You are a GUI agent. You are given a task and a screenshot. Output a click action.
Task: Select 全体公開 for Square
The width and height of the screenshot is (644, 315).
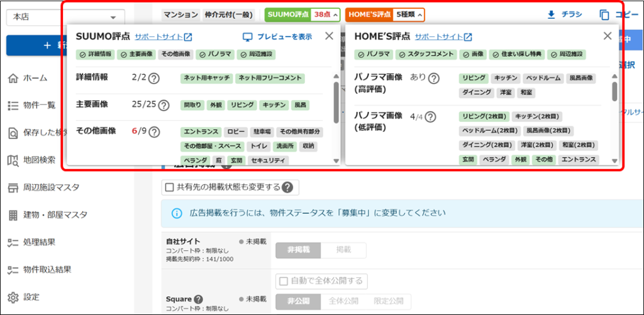pos(343,301)
